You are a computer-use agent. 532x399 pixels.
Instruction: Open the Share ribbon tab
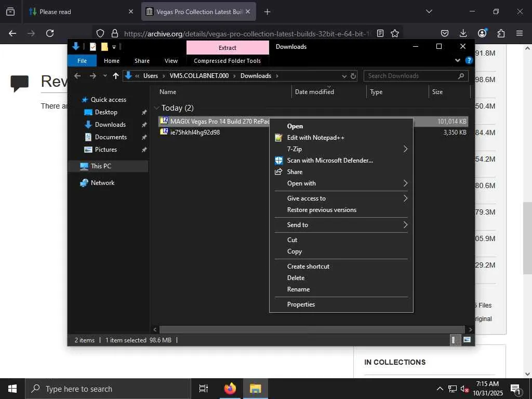tap(142, 61)
